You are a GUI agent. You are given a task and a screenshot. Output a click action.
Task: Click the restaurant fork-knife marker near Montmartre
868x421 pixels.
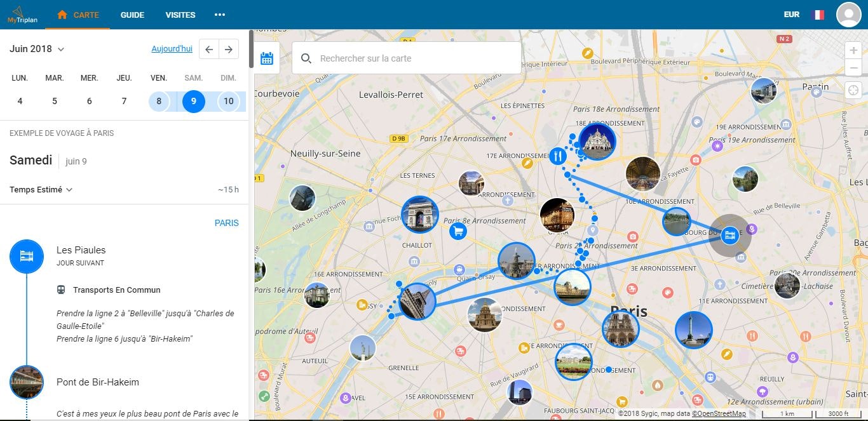click(x=558, y=156)
